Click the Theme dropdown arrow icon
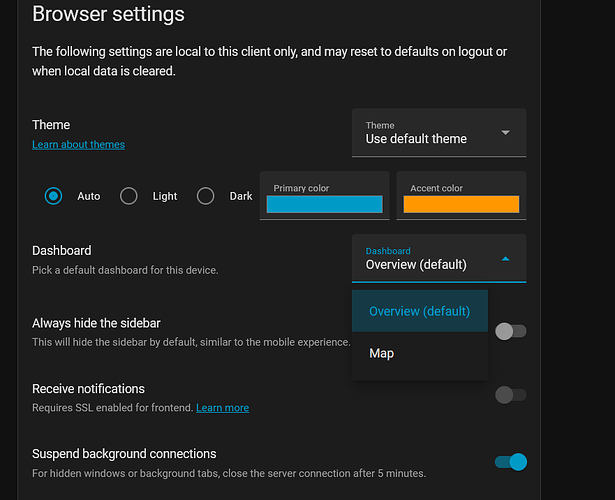This screenshot has height=500, width=615. pyautogui.click(x=505, y=132)
